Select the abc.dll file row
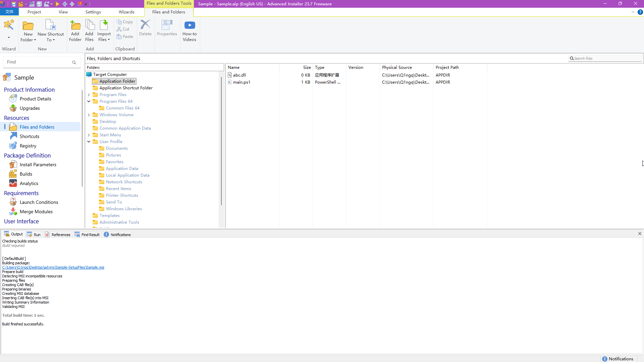 tap(357, 75)
